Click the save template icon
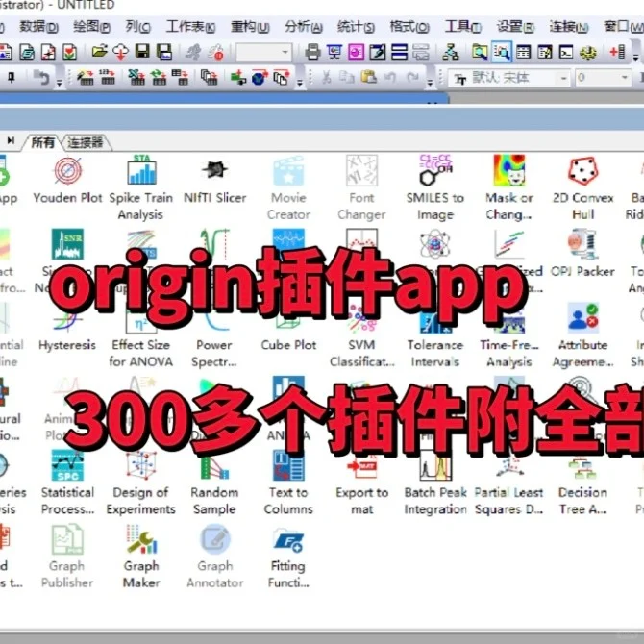 [x=164, y=52]
